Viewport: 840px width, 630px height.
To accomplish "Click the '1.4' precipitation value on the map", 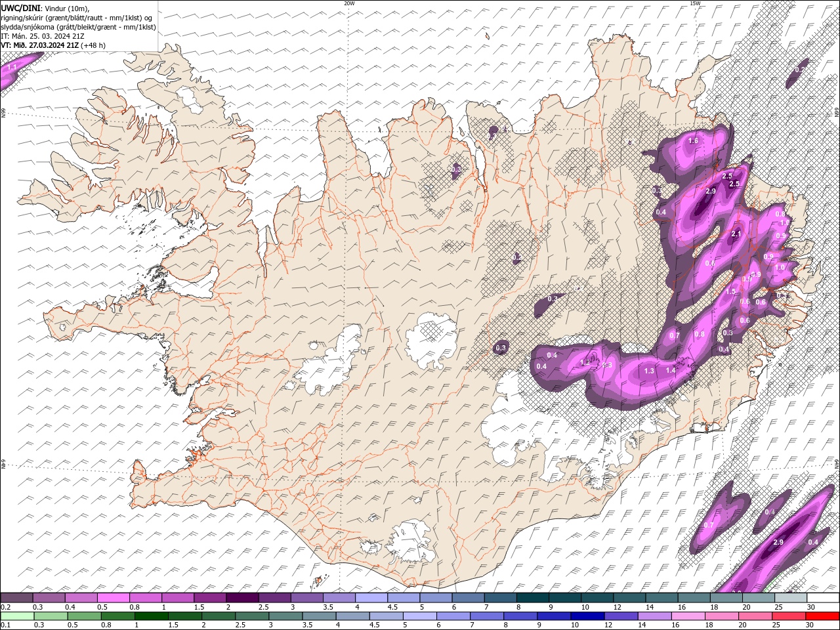I will 671,371.
